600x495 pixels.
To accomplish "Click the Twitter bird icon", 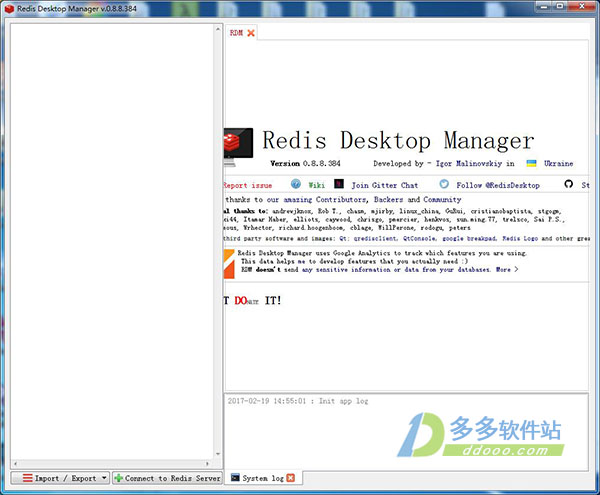I will [x=444, y=184].
